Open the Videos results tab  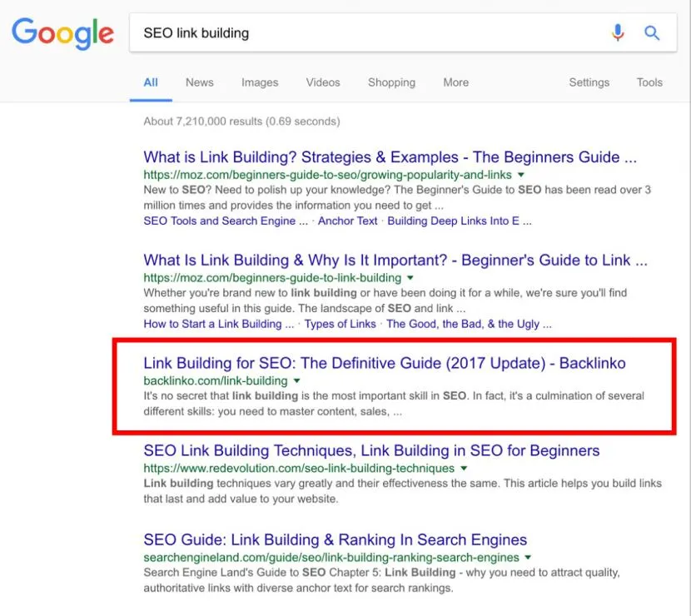[323, 82]
